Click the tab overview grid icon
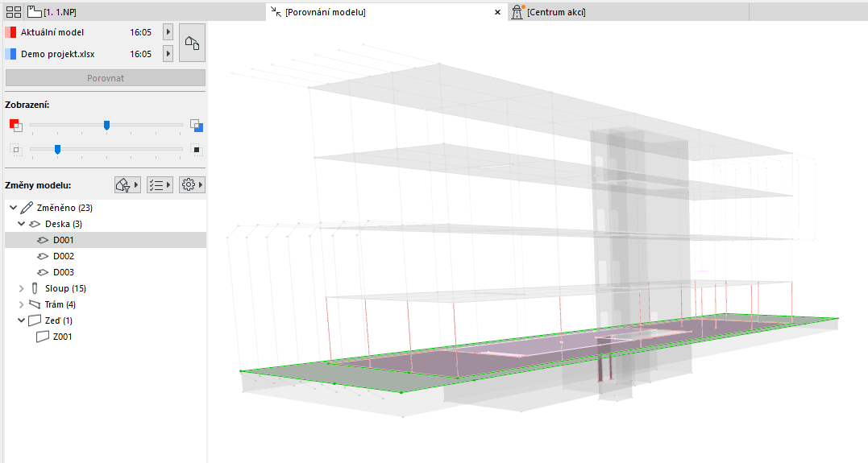868x463 pixels. point(13,11)
